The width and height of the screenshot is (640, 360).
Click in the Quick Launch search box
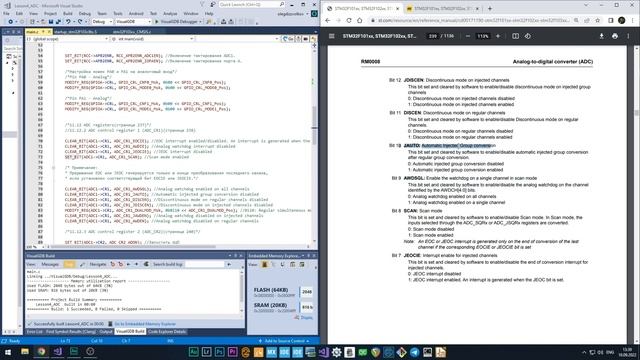coord(251,4)
